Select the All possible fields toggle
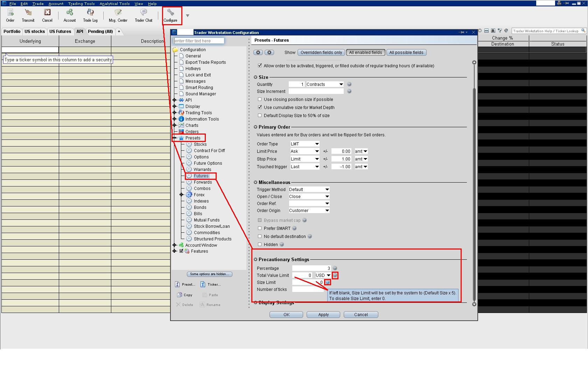The image size is (588, 368). [x=406, y=53]
